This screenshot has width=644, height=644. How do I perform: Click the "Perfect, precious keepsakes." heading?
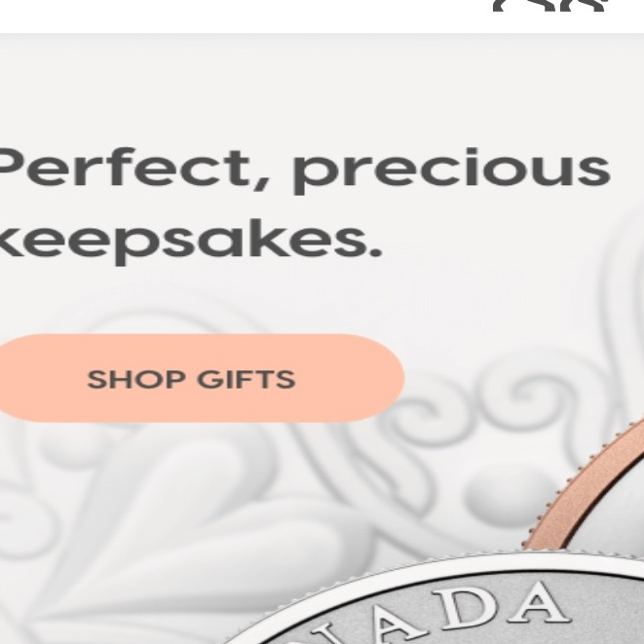(304, 206)
